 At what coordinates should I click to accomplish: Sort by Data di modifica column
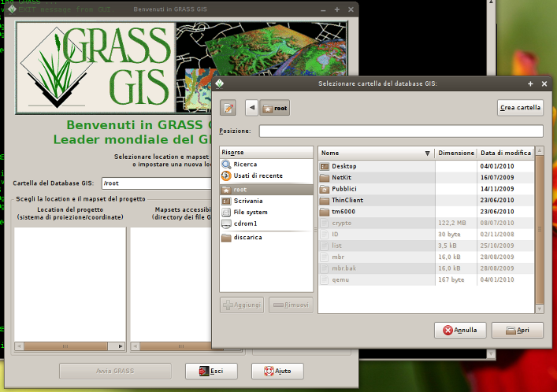[506, 153]
